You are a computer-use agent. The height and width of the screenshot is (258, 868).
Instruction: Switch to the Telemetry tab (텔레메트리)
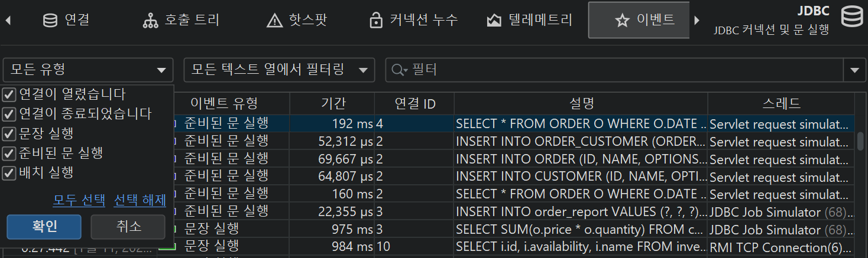coord(529,20)
